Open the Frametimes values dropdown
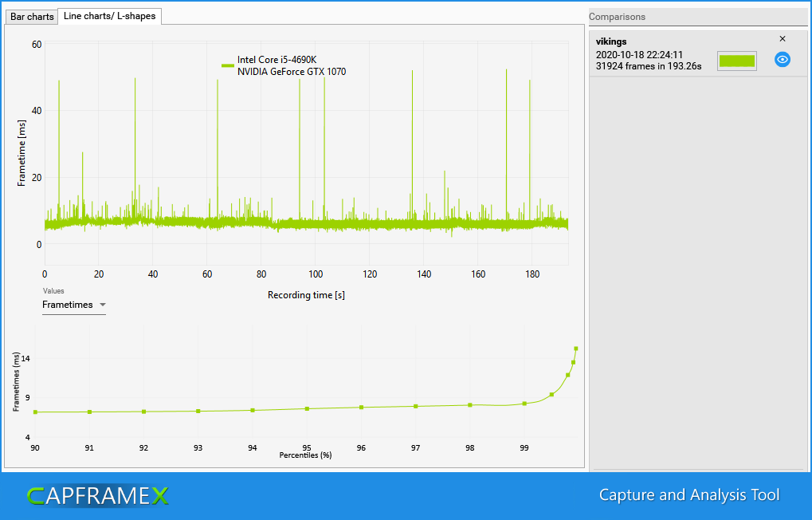 (74, 305)
